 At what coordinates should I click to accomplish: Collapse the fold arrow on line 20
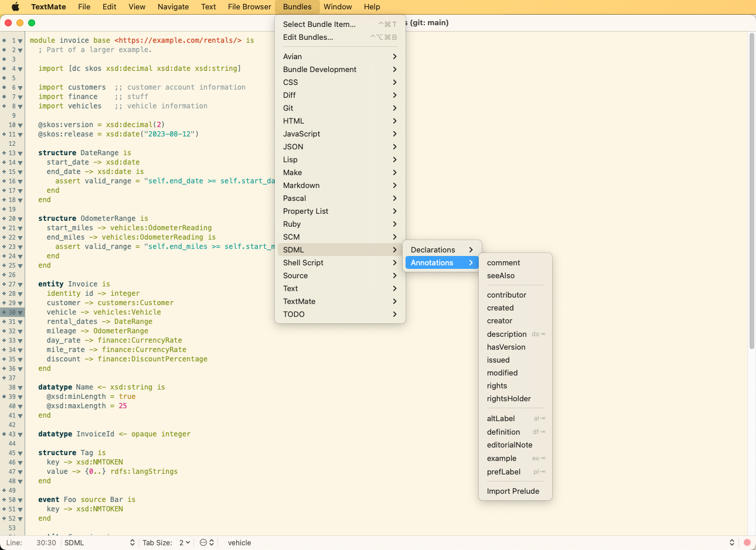(x=20, y=219)
